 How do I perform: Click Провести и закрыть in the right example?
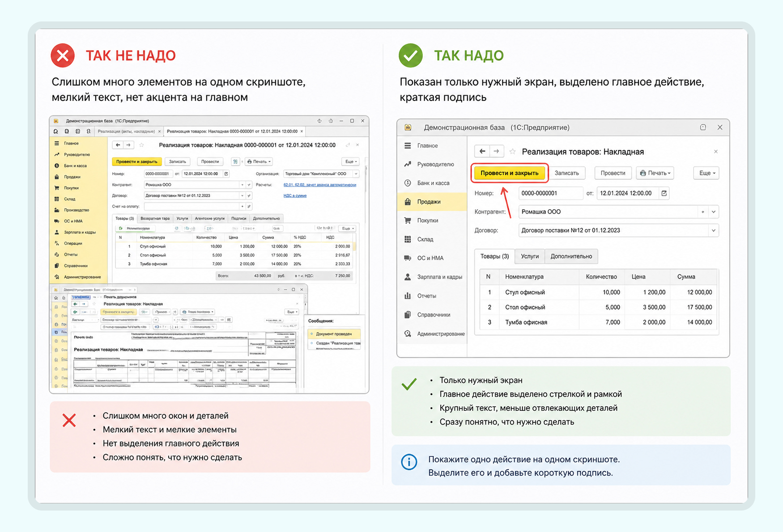coord(509,173)
